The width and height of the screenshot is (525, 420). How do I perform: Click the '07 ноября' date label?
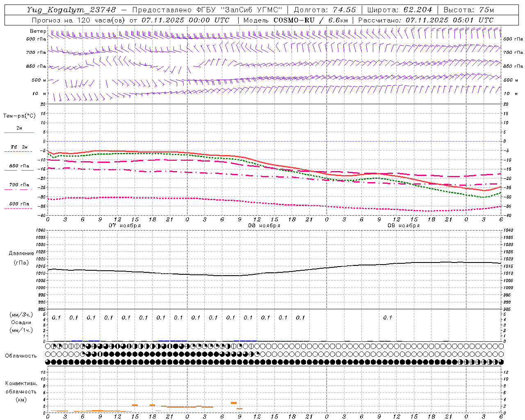125,226
